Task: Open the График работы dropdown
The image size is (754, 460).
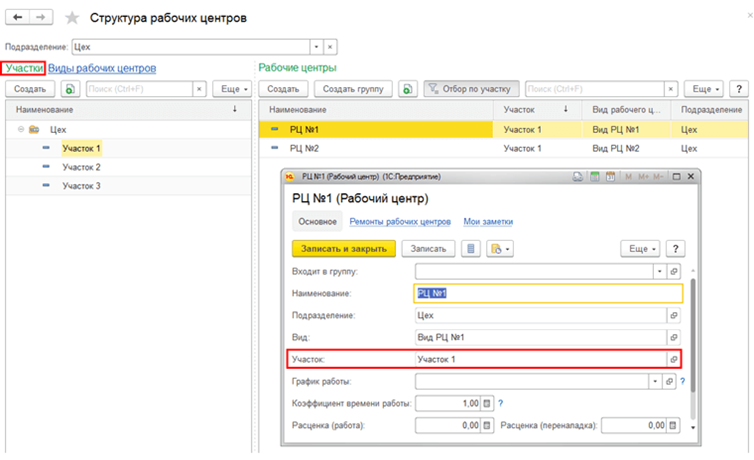Action: click(655, 381)
